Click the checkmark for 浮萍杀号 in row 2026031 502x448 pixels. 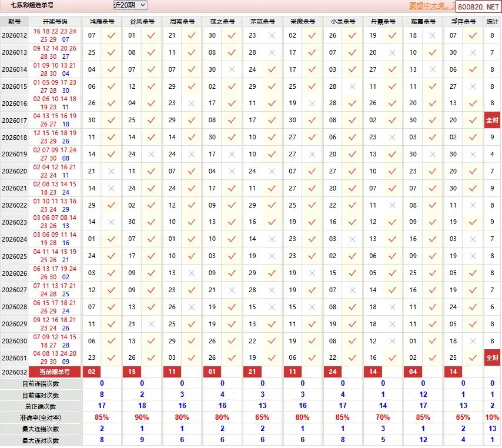pos(473,357)
